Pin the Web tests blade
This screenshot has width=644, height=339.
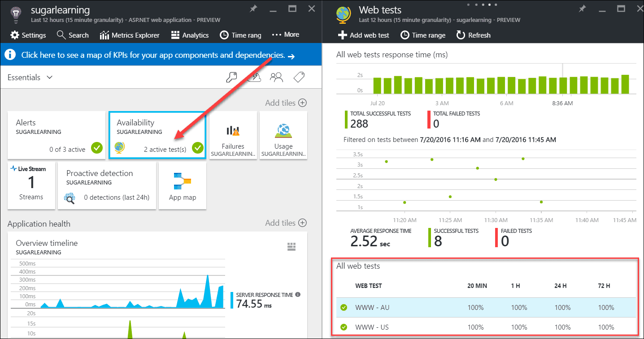point(582,9)
